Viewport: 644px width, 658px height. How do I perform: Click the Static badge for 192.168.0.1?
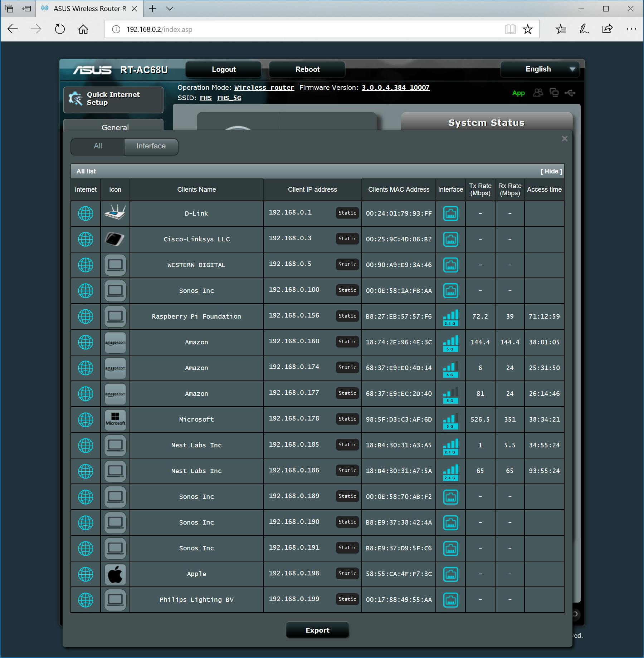[x=347, y=213]
